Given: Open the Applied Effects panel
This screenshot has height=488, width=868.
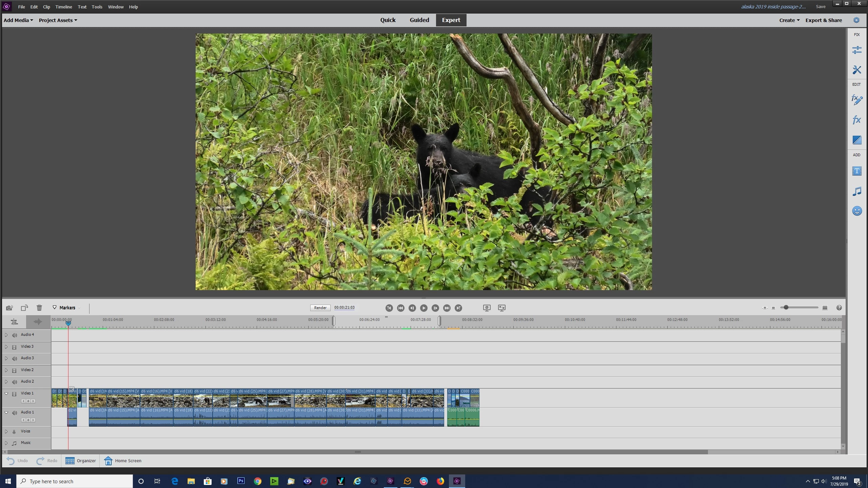Looking at the screenshot, I should coord(857,100).
